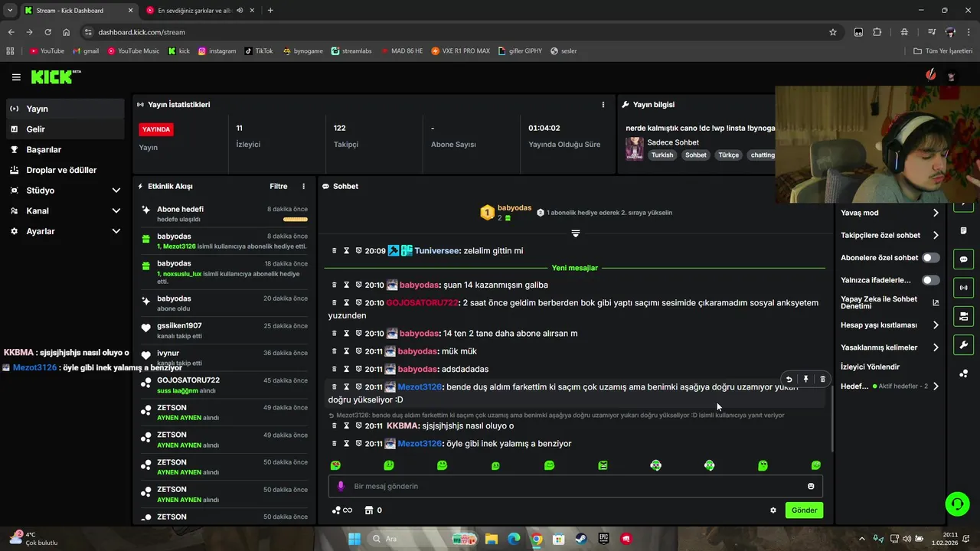The image size is (980, 551).
Task: Select the heart-eyes green emote
Action: click(x=335, y=465)
